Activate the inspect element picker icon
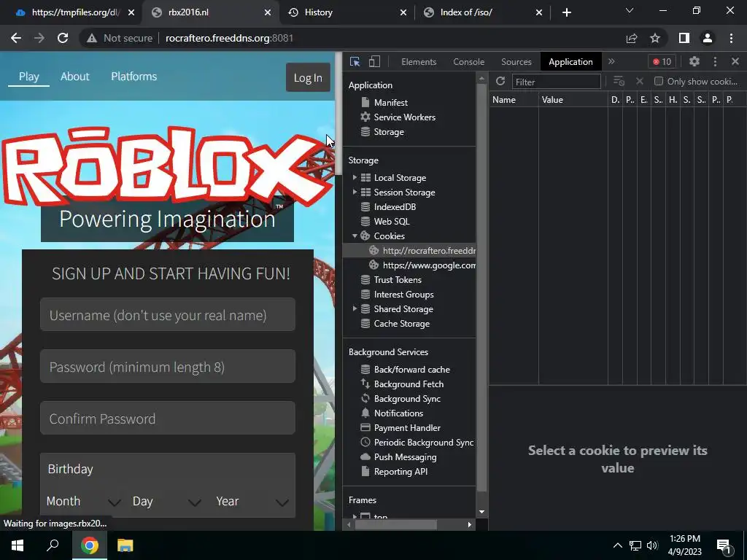747x560 pixels. (355, 62)
